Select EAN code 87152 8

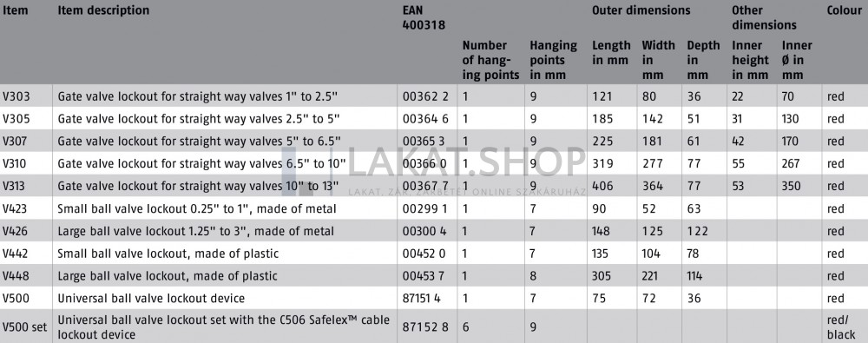click(425, 327)
